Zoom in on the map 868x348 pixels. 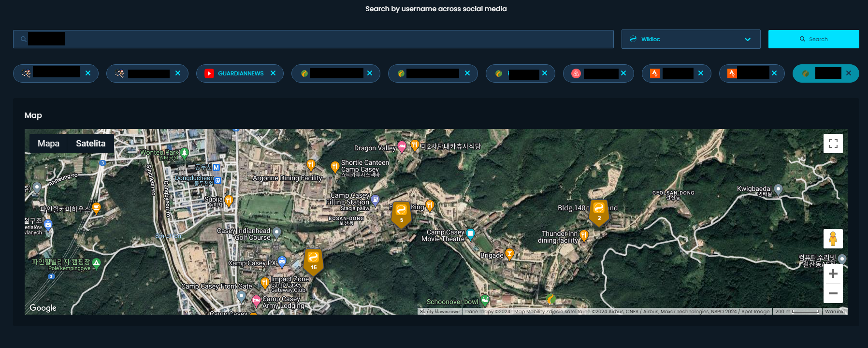(833, 274)
